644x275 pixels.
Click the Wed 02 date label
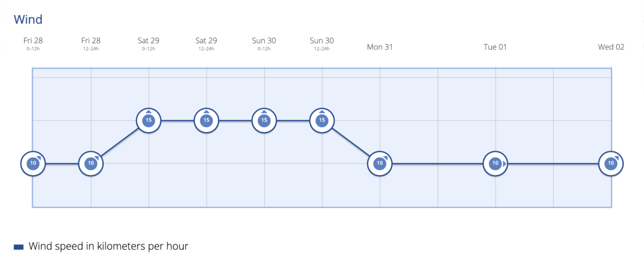coord(611,47)
